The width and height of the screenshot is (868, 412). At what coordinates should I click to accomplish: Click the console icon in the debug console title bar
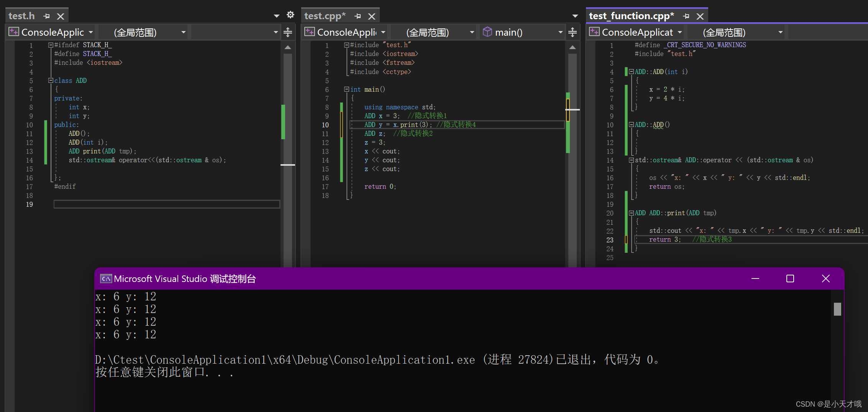pyautogui.click(x=105, y=279)
